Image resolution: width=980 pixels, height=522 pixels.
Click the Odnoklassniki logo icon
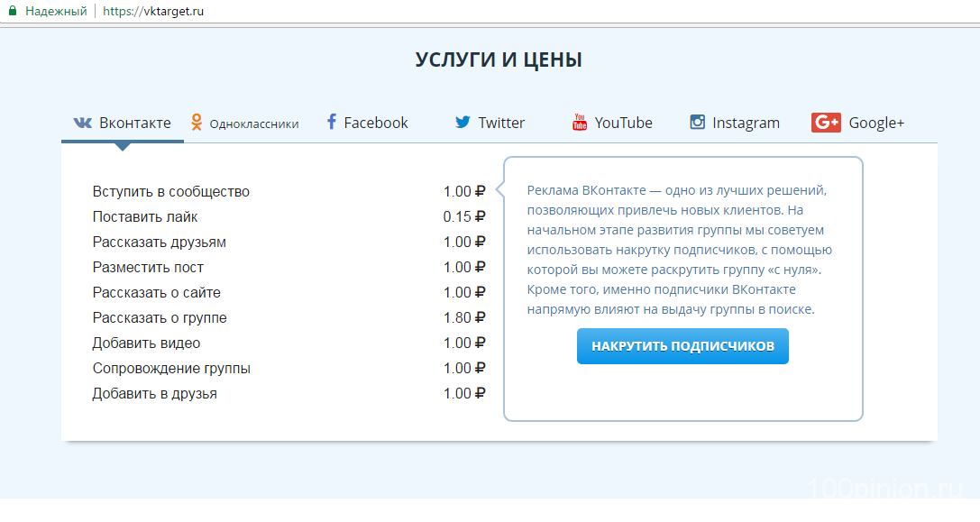pyautogui.click(x=197, y=123)
